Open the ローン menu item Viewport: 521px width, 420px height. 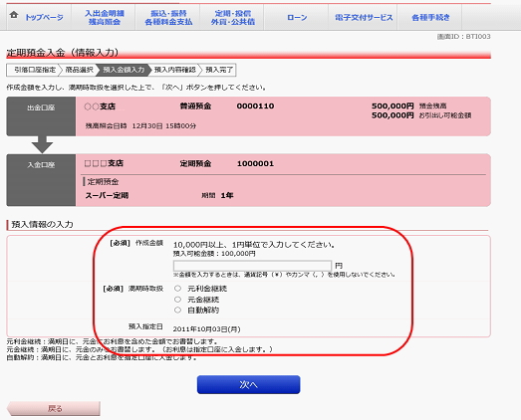click(297, 17)
